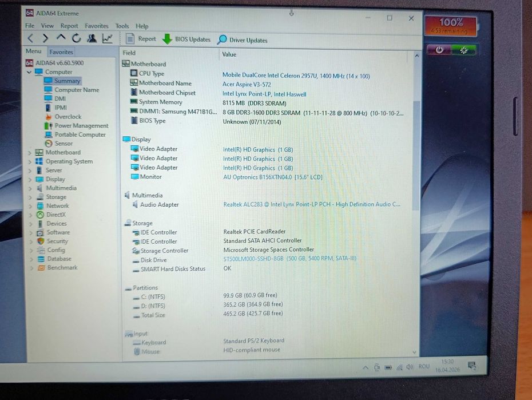This screenshot has width=532, height=400.
Task: Click the up-level arrow in the toolbar
Action: tap(61, 37)
